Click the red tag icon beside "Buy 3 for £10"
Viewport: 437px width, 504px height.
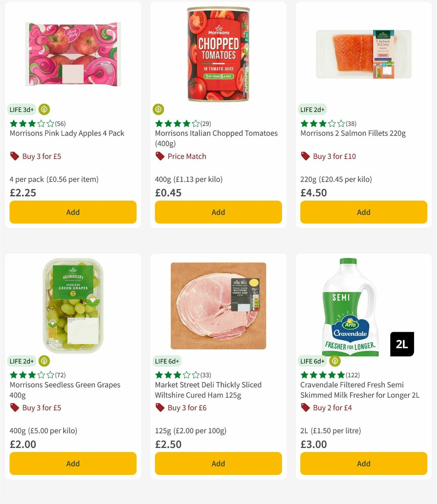tap(304, 156)
